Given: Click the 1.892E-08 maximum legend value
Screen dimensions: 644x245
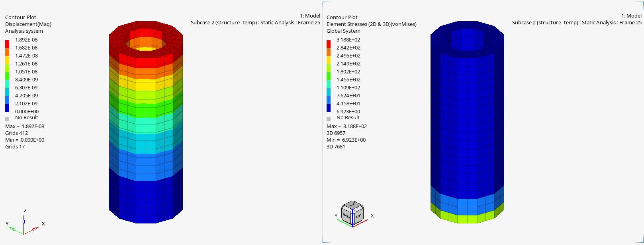Looking at the screenshot, I should [26, 40].
